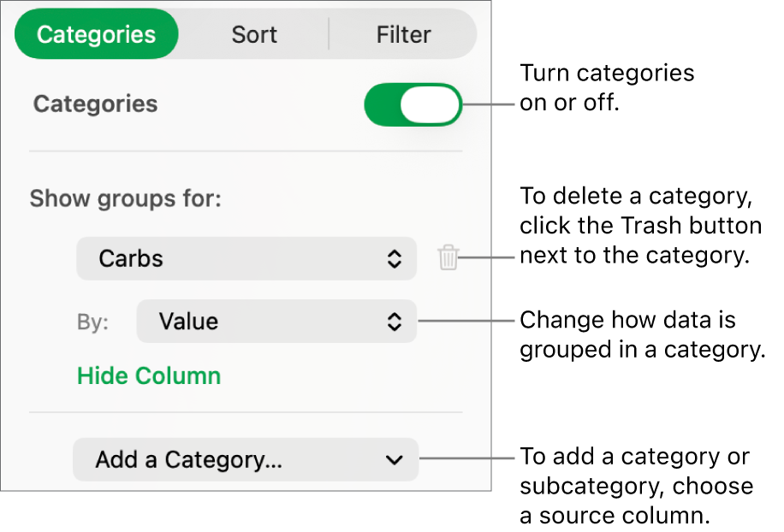Click the Show groups for heading
The width and height of the screenshot is (784, 532).
pos(126,198)
